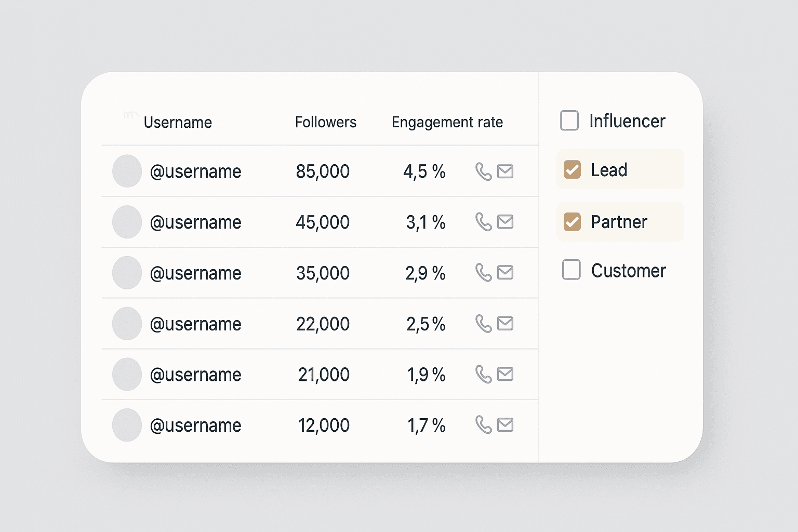Click phone icon in 35,000 followers row
Image resolution: width=798 pixels, height=532 pixels.
tap(483, 273)
